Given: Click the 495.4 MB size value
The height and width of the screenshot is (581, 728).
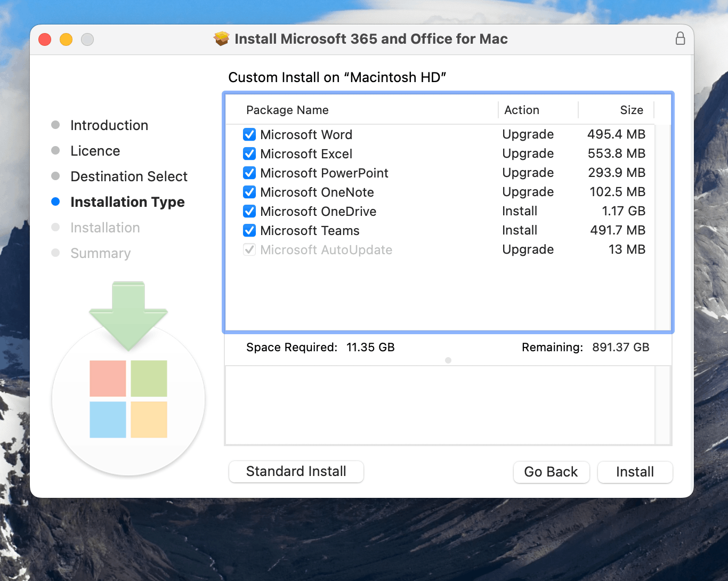Looking at the screenshot, I should (616, 134).
